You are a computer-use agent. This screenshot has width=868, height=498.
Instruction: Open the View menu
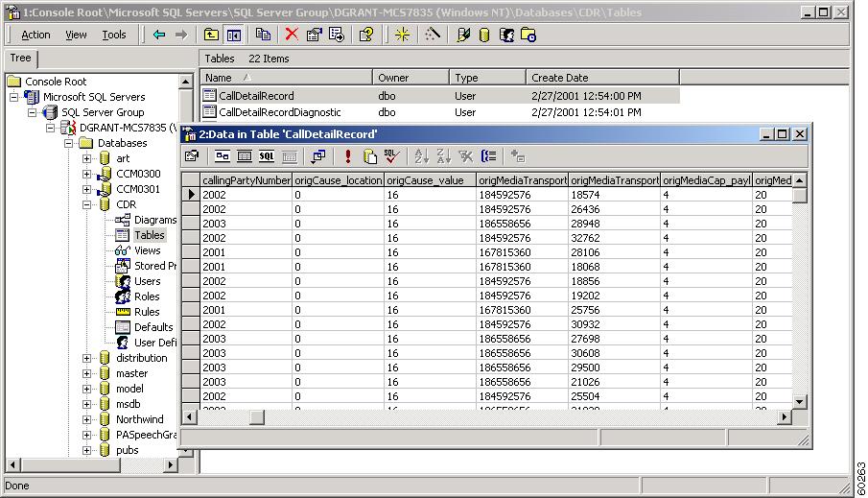[x=76, y=35]
